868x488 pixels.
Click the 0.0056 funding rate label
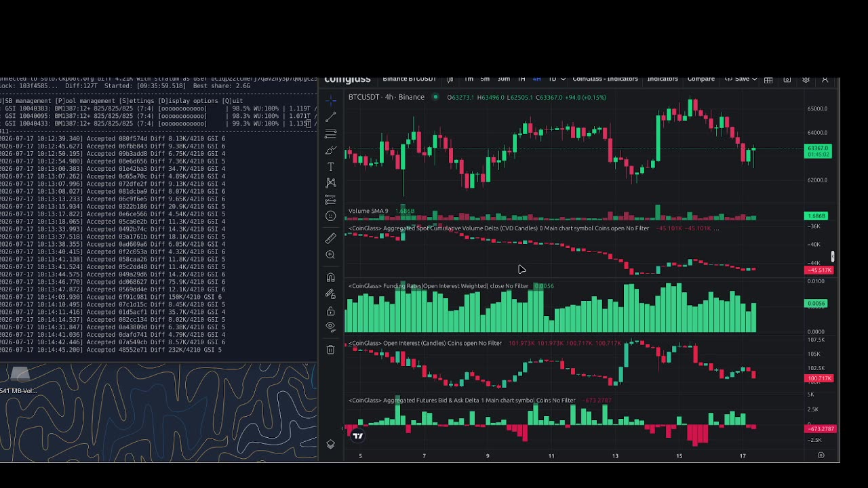point(816,303)
